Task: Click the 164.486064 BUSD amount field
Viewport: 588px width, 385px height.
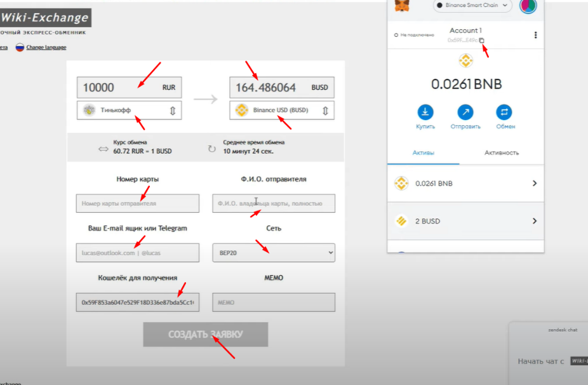Action: (282, 88)
